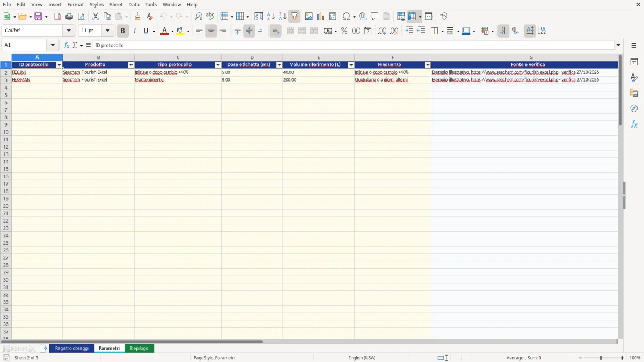
Task: Expand the formula bar
Action: pos(618,45)
